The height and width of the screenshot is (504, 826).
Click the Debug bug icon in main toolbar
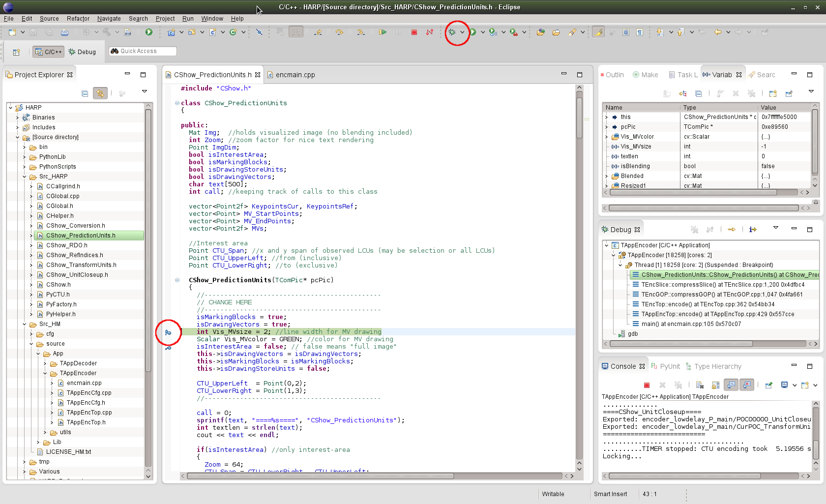coord(452,32)
